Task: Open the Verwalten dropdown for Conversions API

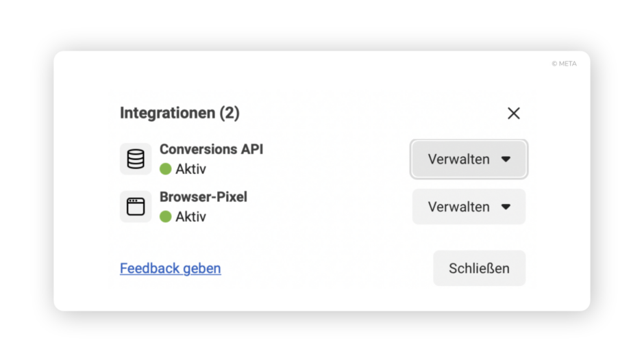Action: point(469,159)
